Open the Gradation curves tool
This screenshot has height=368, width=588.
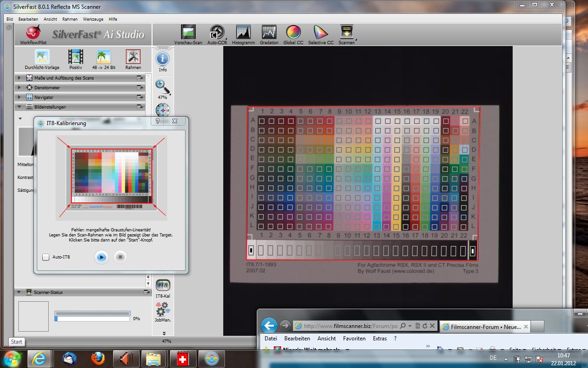[x=269, y=32]
